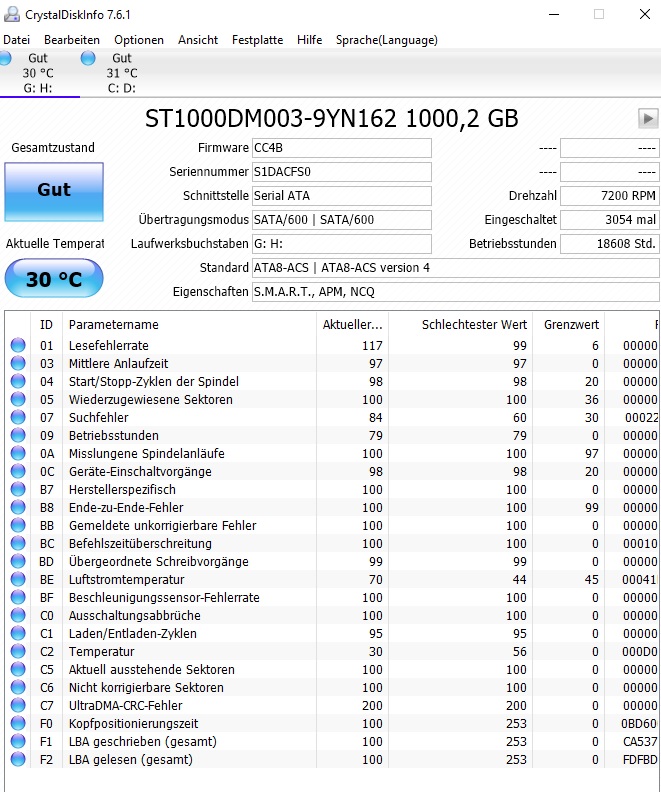Image resolution: width=661 pixels, height=792 pixels.
Task: Click the Eigenschaften S.M.A.R.T., APM, NCQ field
Action: 455,292
